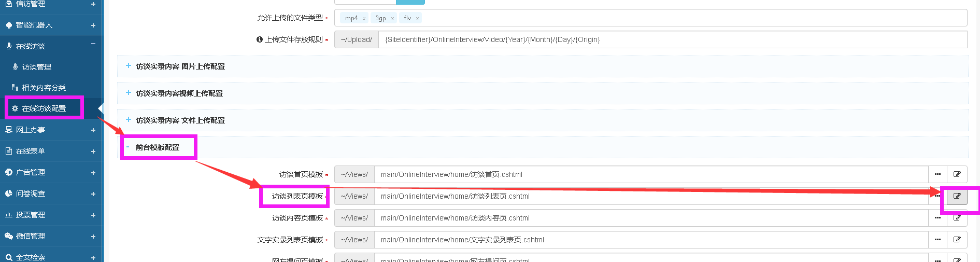Click the 访谈列表页模板 path input field
The image size is (980, 262).
[x=650, y=196]
